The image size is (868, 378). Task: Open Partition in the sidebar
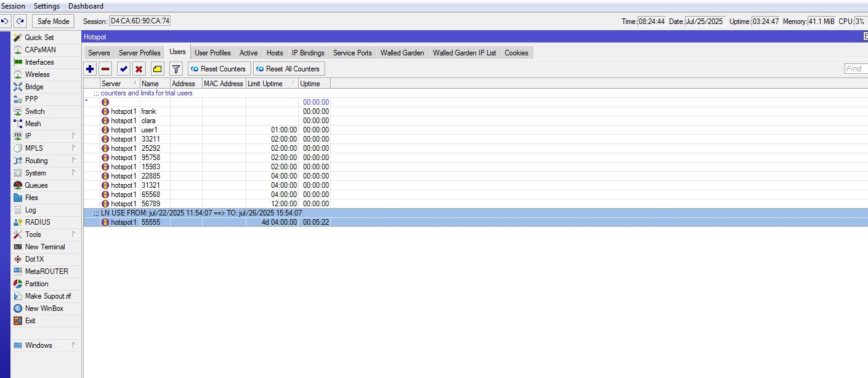(x=46, y=284)
